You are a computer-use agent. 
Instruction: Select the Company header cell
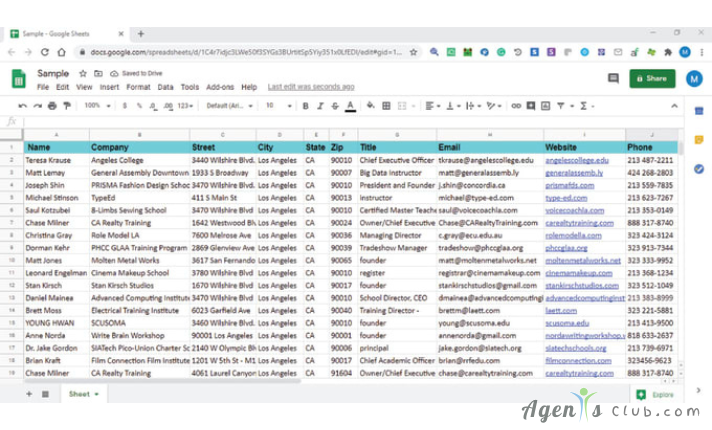click(139, 147)
